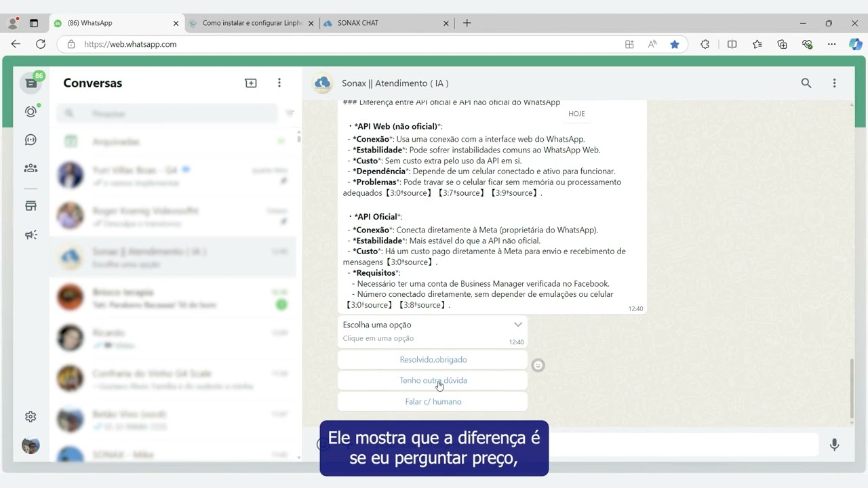Open WhatsApp Settings gear icon
This screenshot has height=488, width=868.
click(x=31, y=417)
